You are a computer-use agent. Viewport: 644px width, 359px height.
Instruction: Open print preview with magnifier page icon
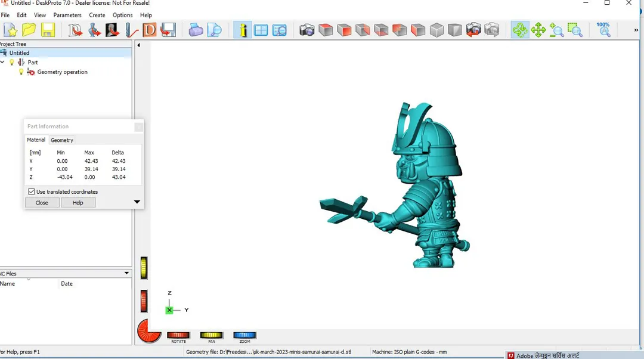[215, 30]
